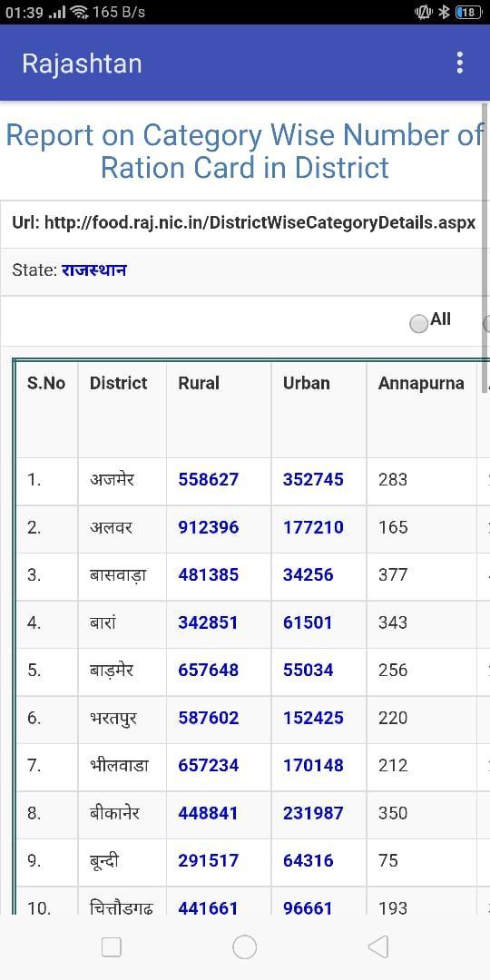Click the state link राजस्थान
This screenshot has height=980, width=490.
(93, 270)
